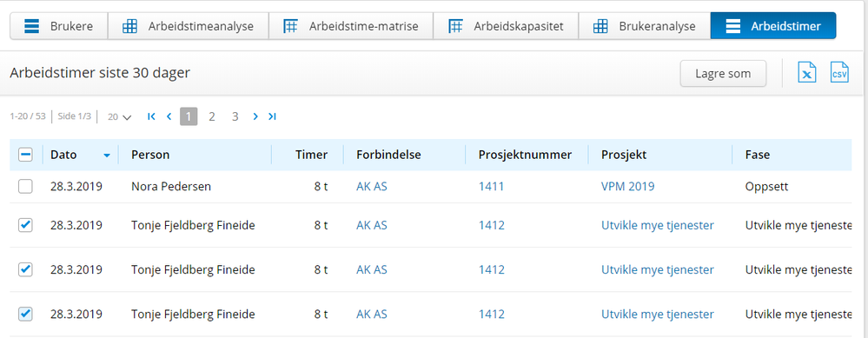Check the Nora Pedersen row checkbox
Image resolution: width=868 pixels, height=338 pixels.
pyautogui.click(x=25, y=187)
